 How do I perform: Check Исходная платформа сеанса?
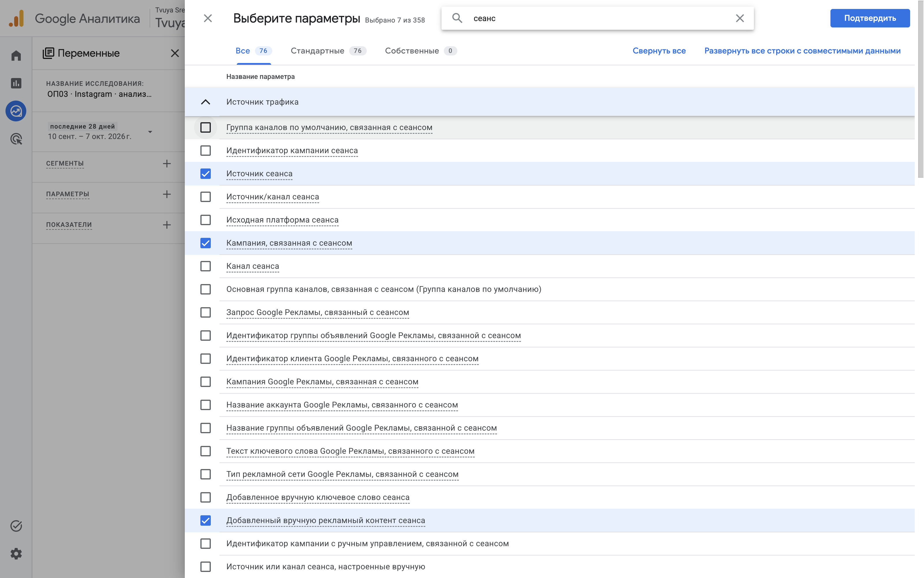[x=205, y=220]
